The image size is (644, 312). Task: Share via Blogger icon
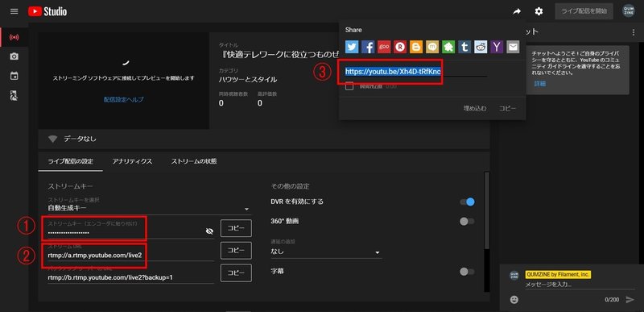(x=416, y=47)
